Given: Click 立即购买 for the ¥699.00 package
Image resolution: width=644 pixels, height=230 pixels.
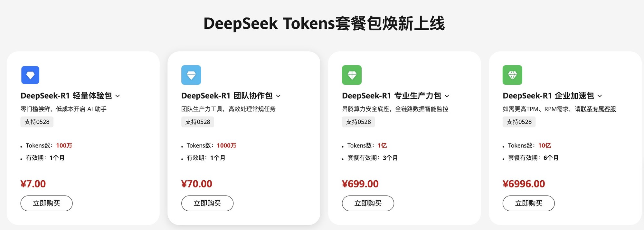Looking at the screenshot, I should click(368, 203).
